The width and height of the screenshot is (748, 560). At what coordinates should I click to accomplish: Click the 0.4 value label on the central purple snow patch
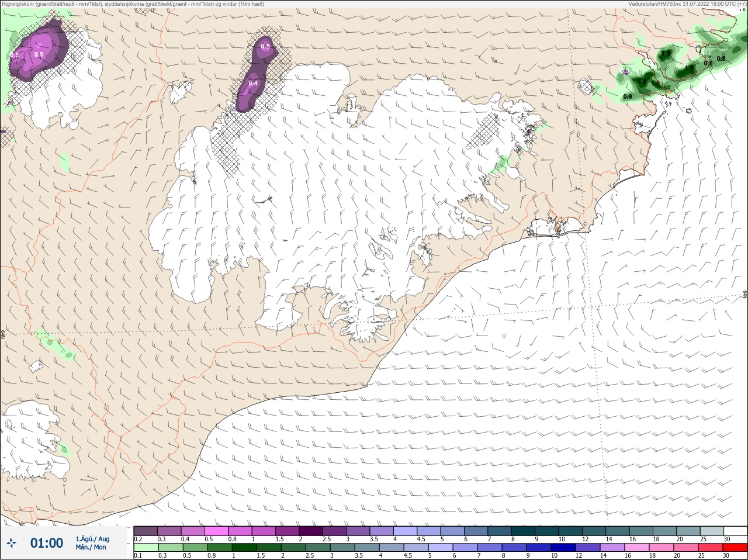[x=253, y=84]
